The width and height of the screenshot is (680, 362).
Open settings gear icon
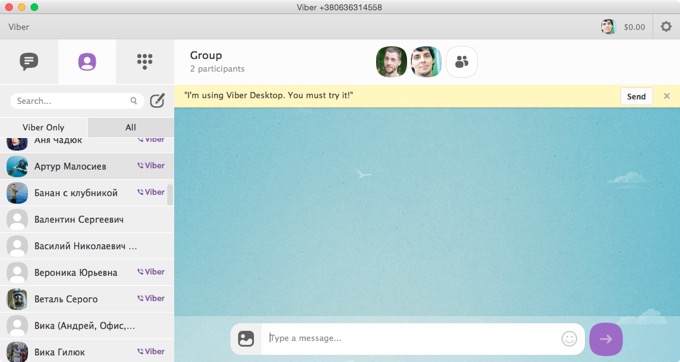pos(666,27)
